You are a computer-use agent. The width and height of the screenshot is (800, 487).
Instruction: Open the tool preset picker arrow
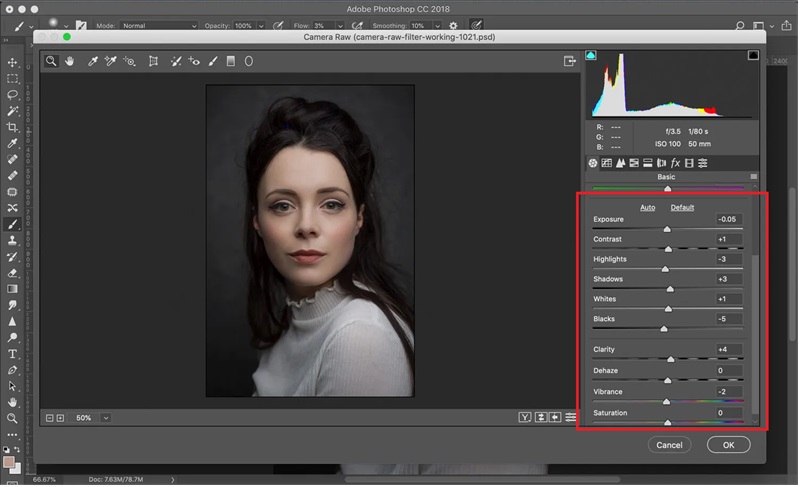(x=31, y=26)
